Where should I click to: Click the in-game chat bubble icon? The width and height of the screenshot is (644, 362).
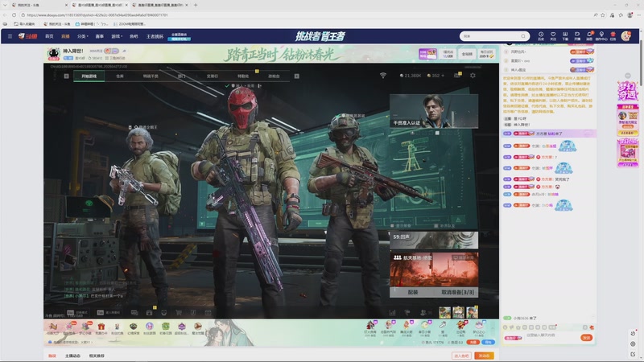pos(134,313)
